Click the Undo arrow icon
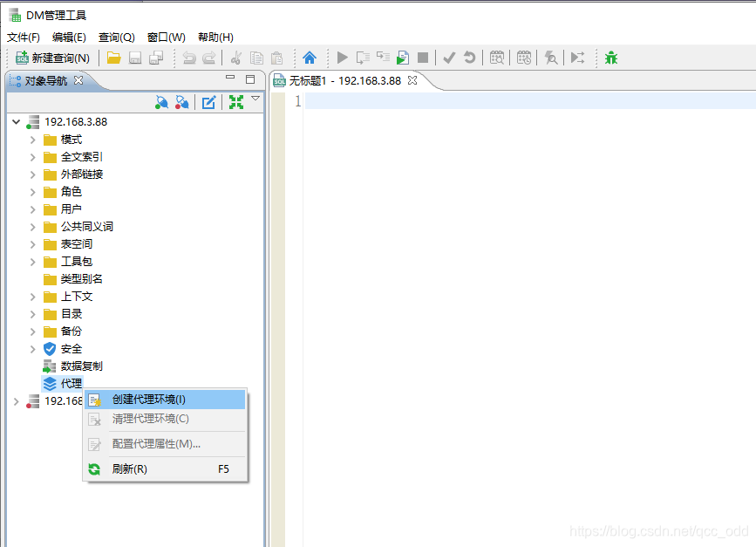 click(189, 58)
